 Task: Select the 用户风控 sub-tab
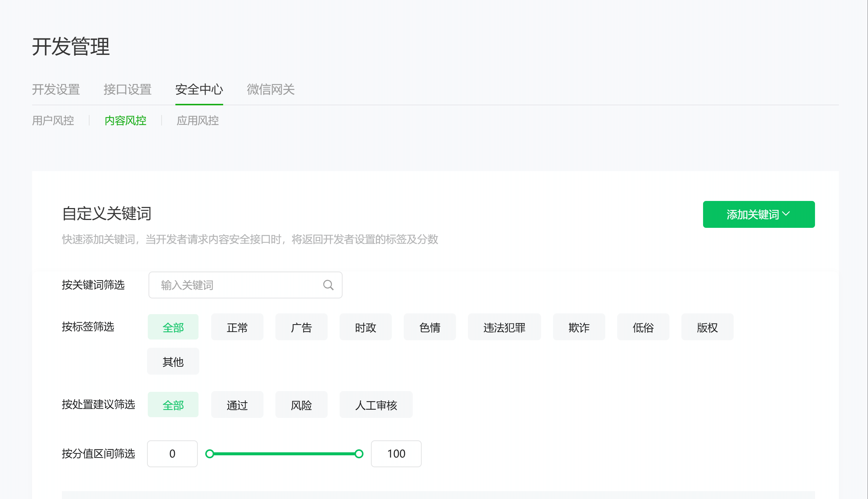pos(53,121)
